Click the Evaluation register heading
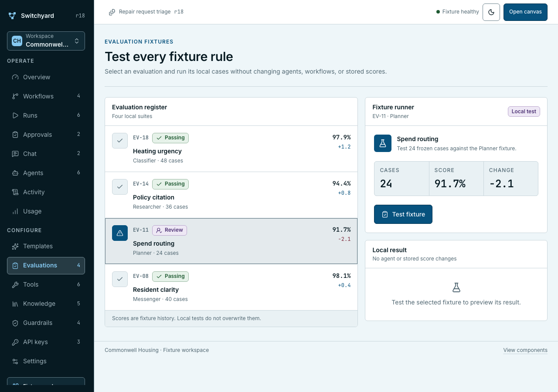Screen dimensions: 558x392 coord(139,107)
